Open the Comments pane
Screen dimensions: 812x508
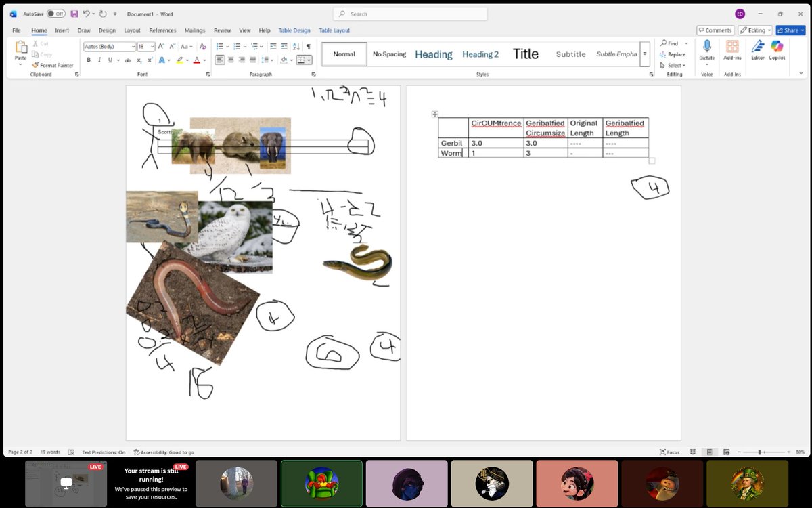tap(715, 30)
